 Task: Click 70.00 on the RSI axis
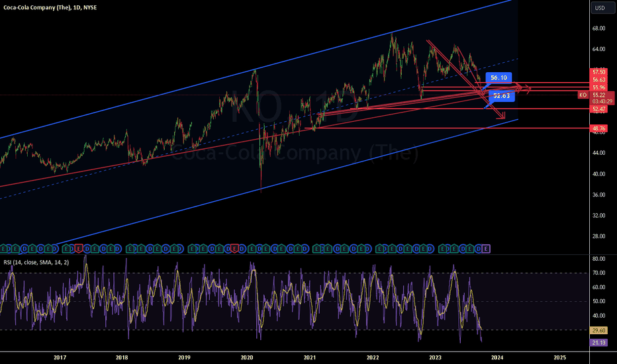pyautogui.click(x=598, y=273)
